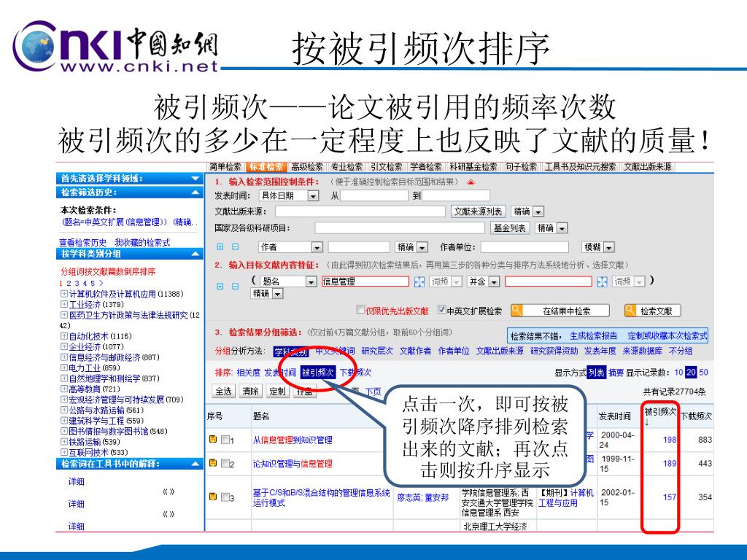747x560 pixels.
Task: Select checkbox for result row 2
Action: point(225,463)
